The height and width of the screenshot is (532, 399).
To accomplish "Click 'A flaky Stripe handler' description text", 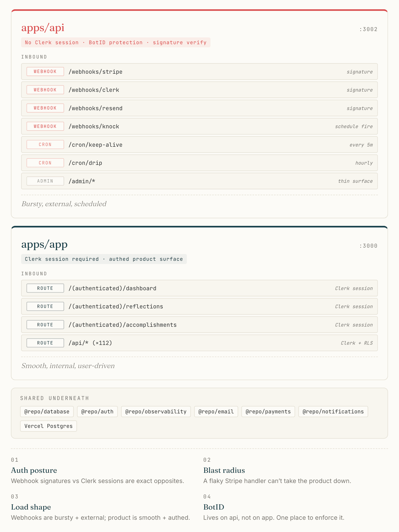I will [x=277, y=481].
